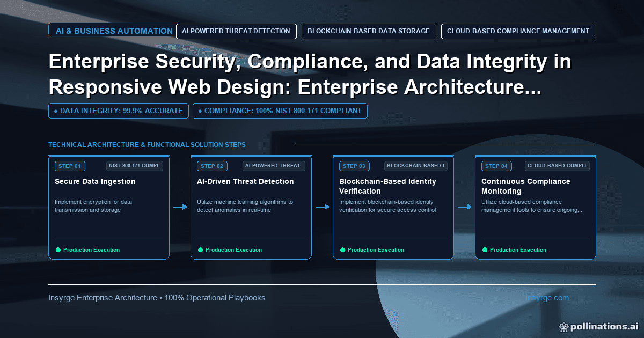Click Technical Architecture & Functional Solution Steps heading
The height and width of the screenshot is (338, 644).
pyautogui.click(x=147, y=145)
